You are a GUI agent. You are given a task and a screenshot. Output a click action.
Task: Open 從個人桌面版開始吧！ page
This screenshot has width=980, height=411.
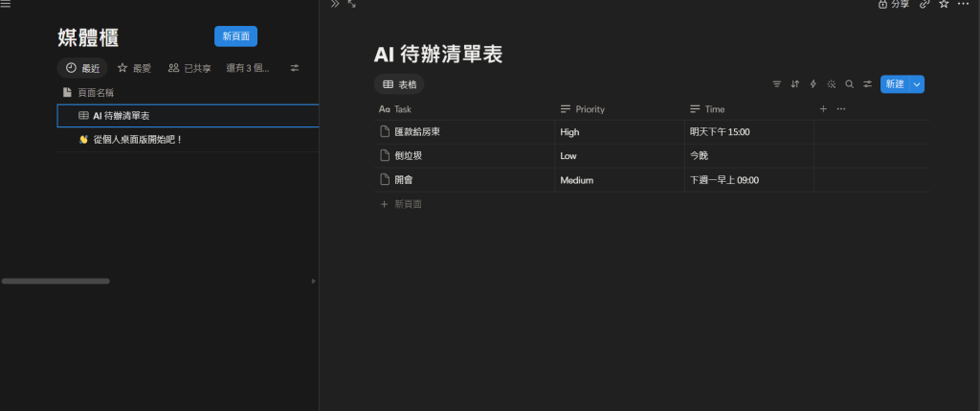[189, 140]
